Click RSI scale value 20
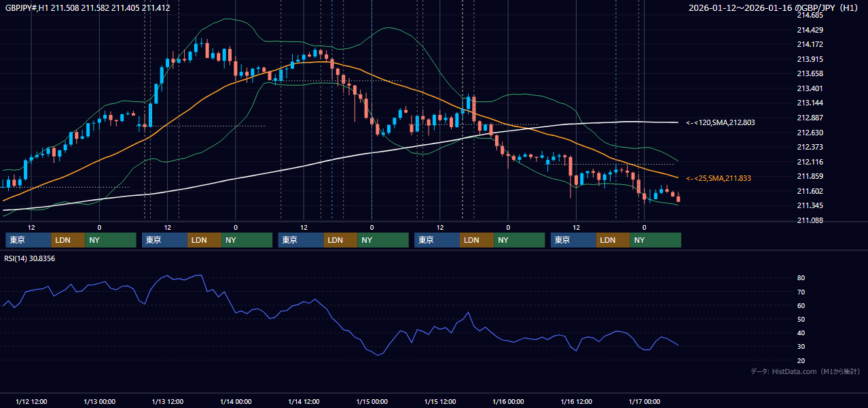Viewport: 868px width, 408px height. 801,360
